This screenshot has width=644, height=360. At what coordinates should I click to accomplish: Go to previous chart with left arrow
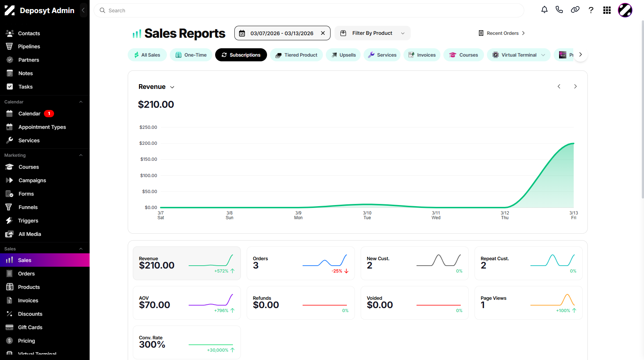click(559, 86)
